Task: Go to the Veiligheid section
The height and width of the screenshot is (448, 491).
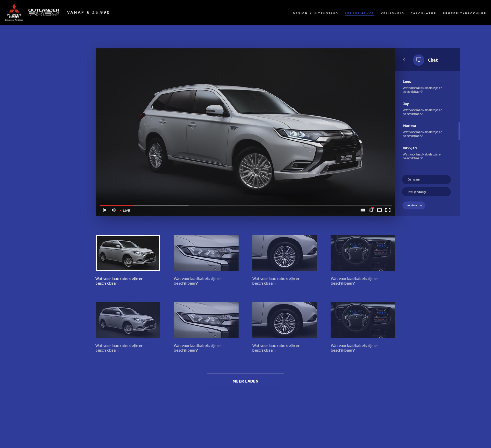Action: (x=392, y=13)
